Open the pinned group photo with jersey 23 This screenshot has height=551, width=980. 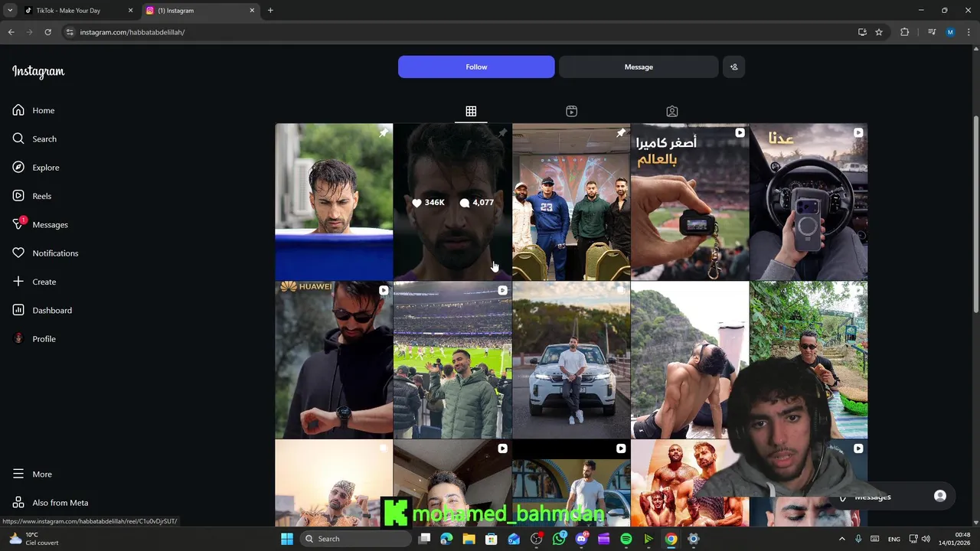(x=571, y=202)
